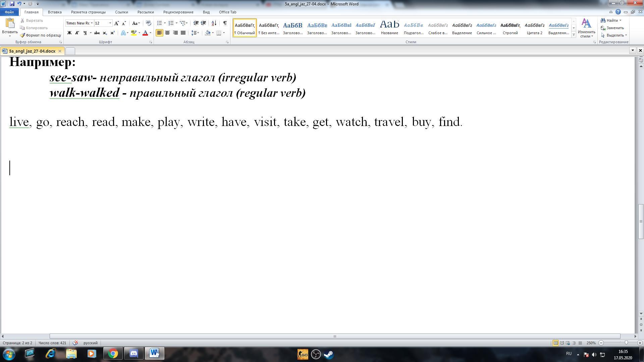
Task: Start a bulleted list
Action: coord(159,23)
